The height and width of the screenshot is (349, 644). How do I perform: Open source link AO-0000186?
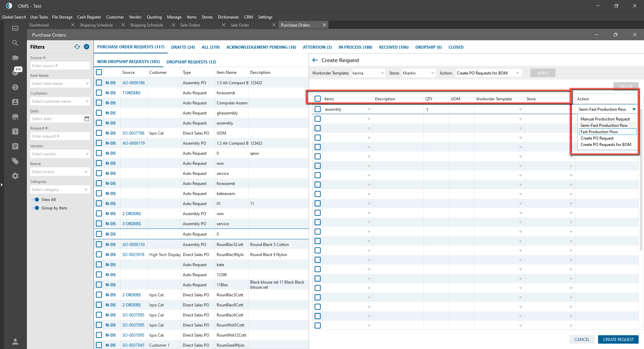[x=133, y=83]
